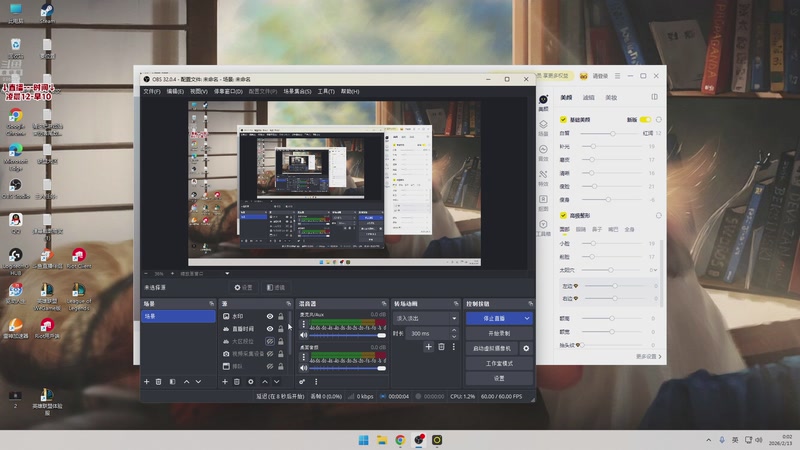
Task: Open 桌面音频 channel three-dot options
Action: [x=304, y=357]
